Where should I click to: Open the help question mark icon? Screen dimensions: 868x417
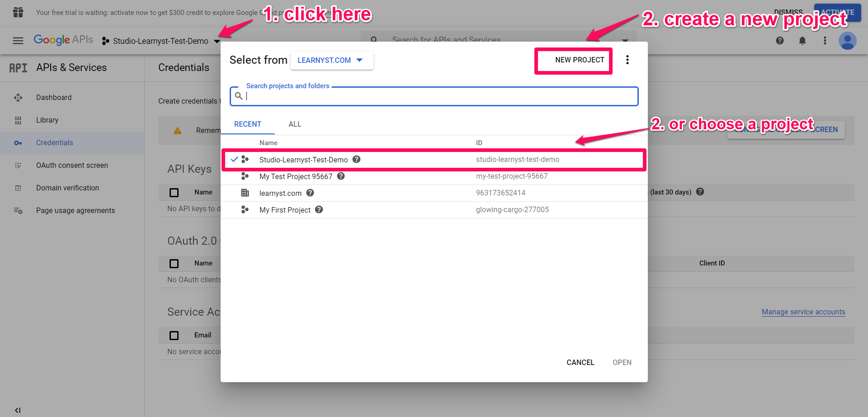pos(779,41)
